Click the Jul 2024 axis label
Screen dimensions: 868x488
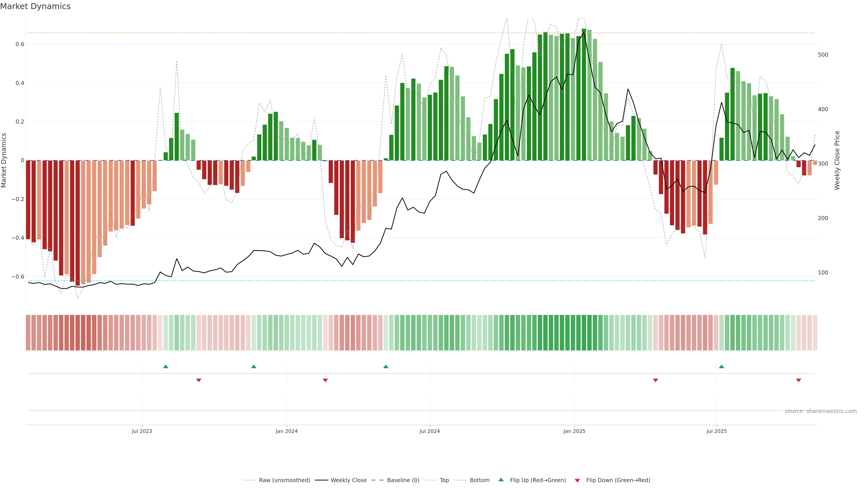(x=430, y=431)
